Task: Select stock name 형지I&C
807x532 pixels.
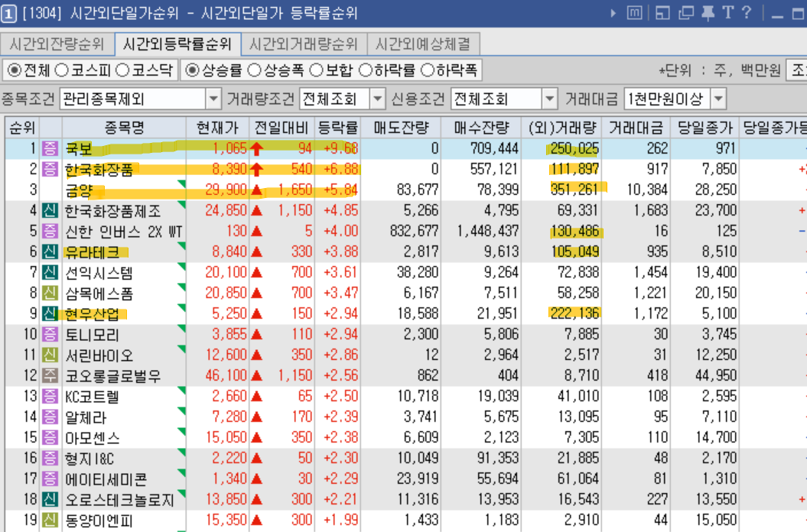Action: point(89,459)
